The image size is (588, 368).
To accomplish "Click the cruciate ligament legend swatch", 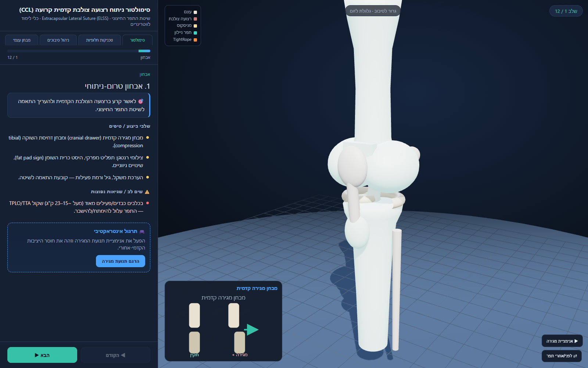I will pyautogui.click(x=195, y=19).
